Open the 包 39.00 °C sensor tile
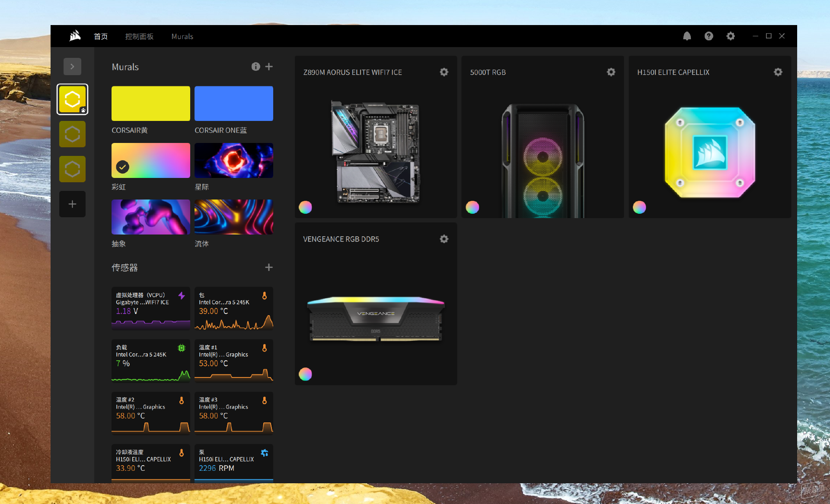This screenshot has width=830, height=504. click(x=234, y=308)
